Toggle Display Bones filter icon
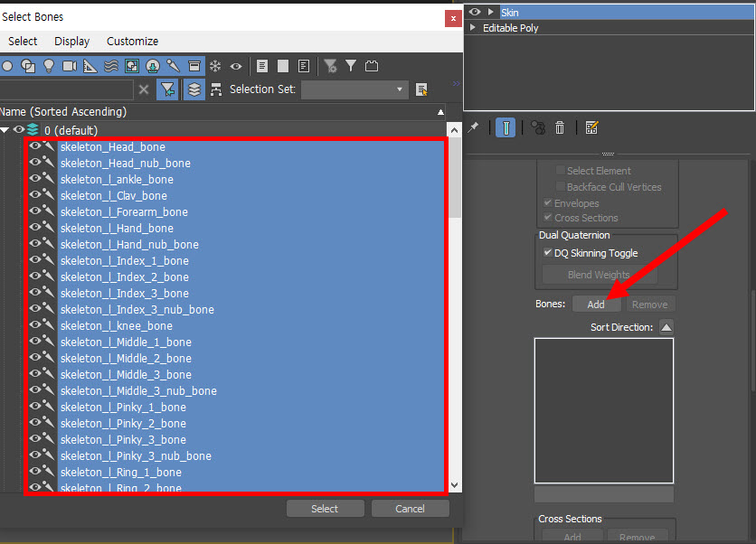756x544 pixels. (173, 66)
